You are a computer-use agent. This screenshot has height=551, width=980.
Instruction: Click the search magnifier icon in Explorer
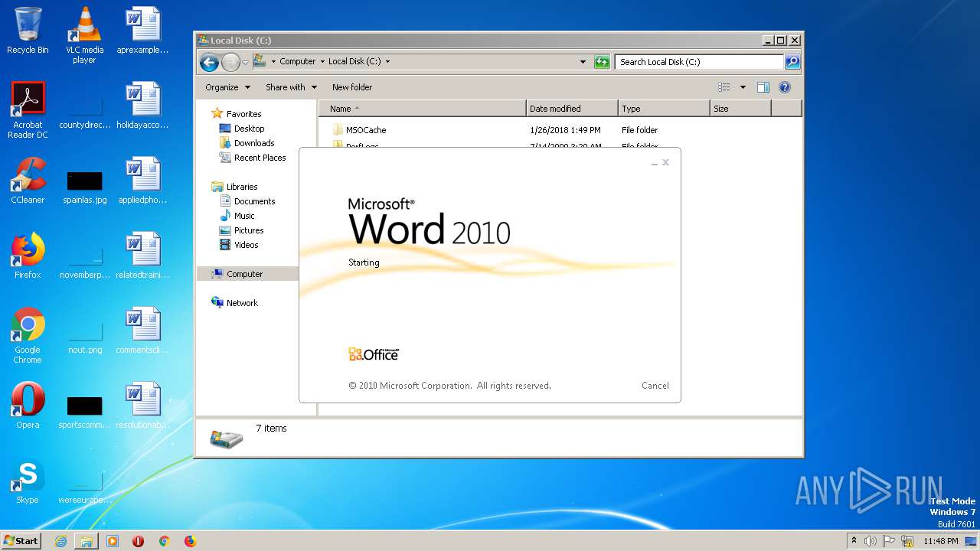(x=792, y=62)
